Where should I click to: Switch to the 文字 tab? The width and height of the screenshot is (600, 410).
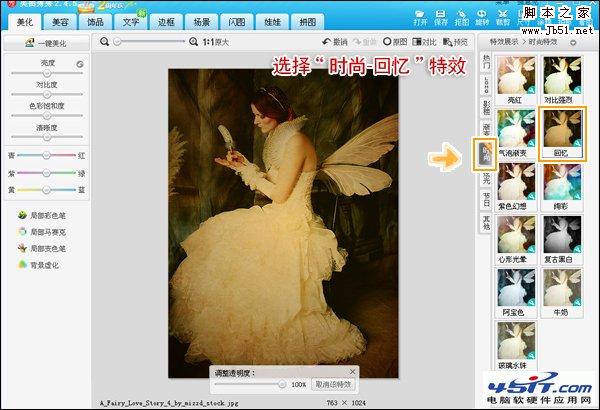point(130,22)
